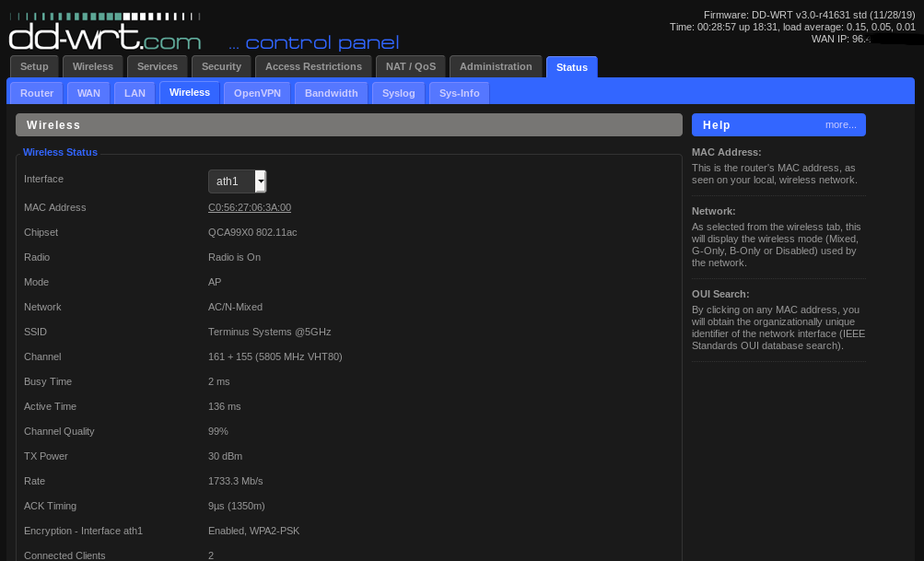The image size is (924, 561).
Task: Go to the Security tab
Action: 221,66
